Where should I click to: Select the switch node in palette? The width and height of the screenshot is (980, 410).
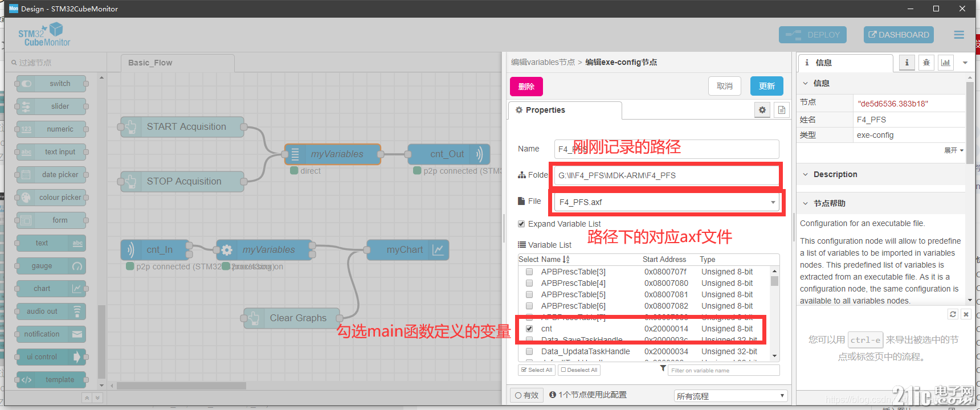[51, 84]
